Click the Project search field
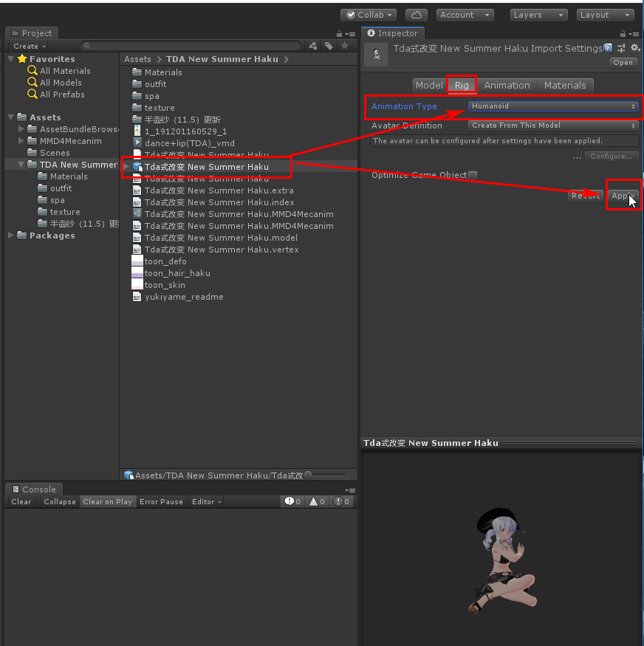This screenshot has height=646, width=644. click(x=191, y=46)
